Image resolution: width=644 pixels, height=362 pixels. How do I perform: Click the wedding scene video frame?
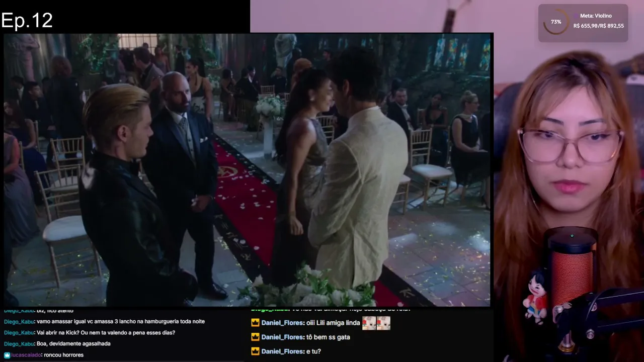coord(247,169)
